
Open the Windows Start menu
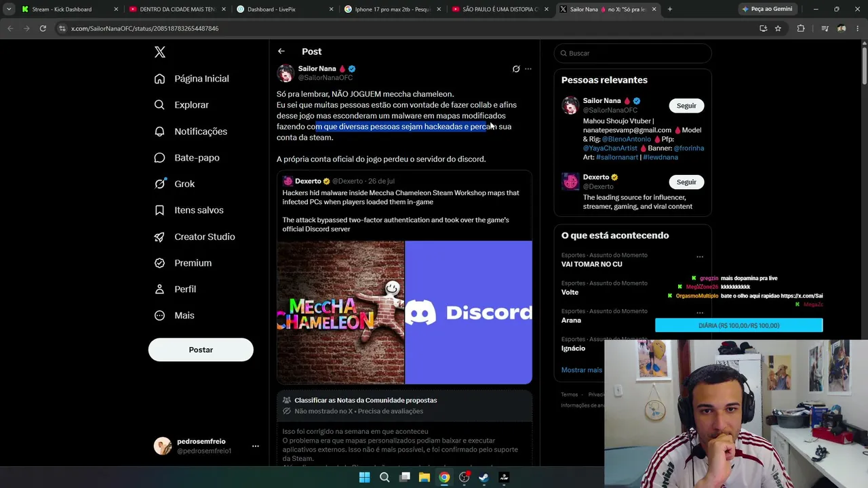(x=364, y=477)
